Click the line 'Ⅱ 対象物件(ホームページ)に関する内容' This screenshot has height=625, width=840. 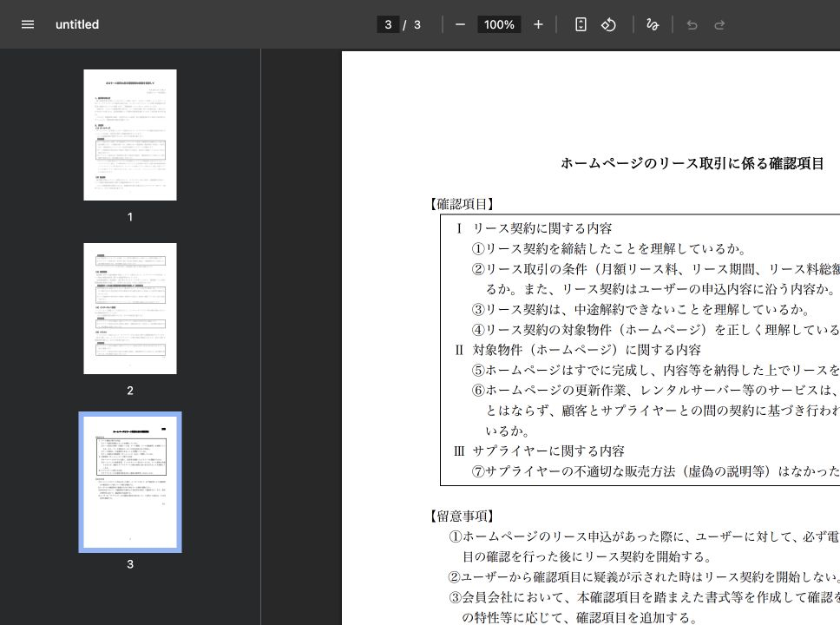578,350
